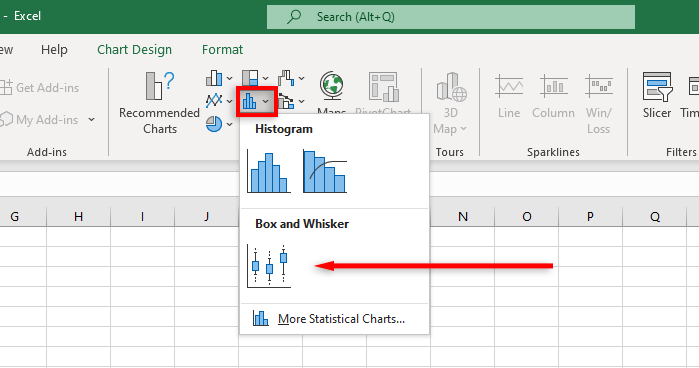Select column H header
699x368 pixels.
click(x=78, y=217)
